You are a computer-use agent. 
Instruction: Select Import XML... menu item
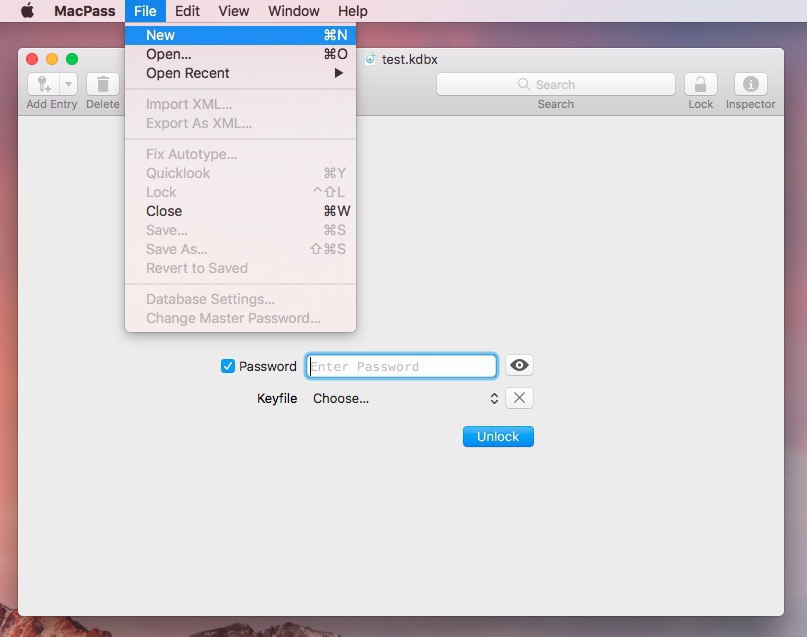tap(240, 104)
